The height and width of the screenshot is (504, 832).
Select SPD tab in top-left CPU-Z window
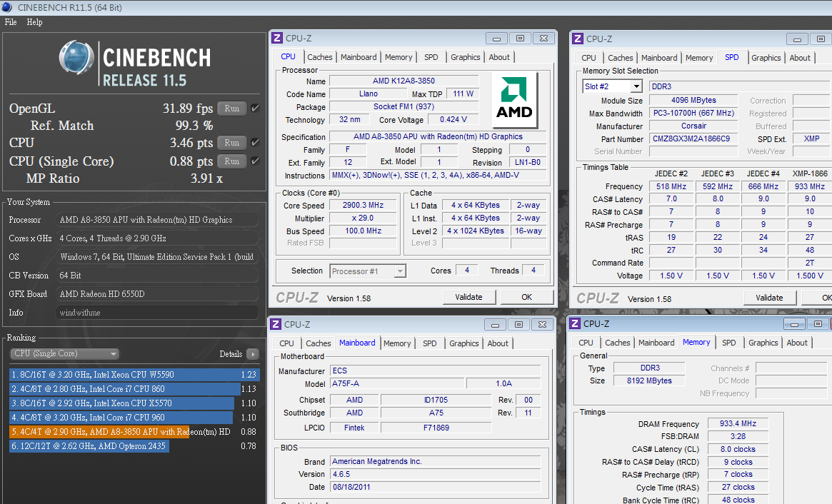click(431, 57)
